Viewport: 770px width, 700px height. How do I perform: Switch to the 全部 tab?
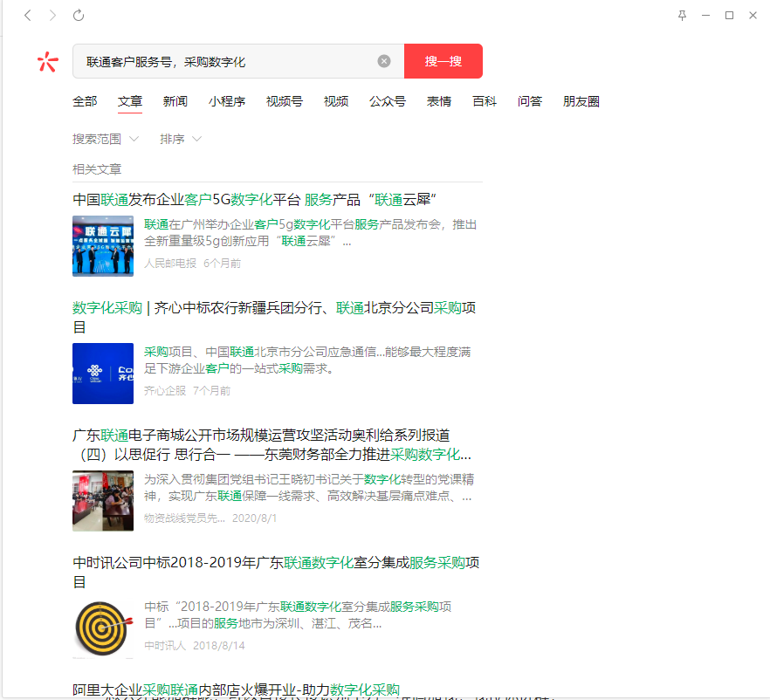coord(85,101)
